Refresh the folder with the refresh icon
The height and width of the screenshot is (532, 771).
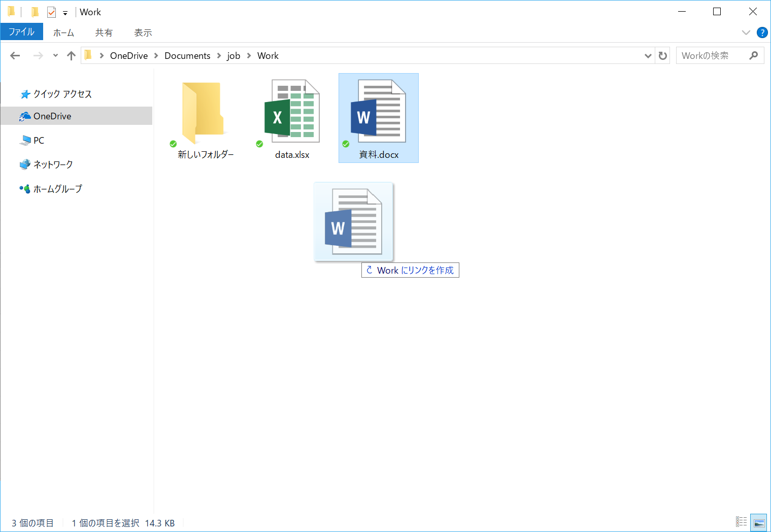tap(662, 55)
